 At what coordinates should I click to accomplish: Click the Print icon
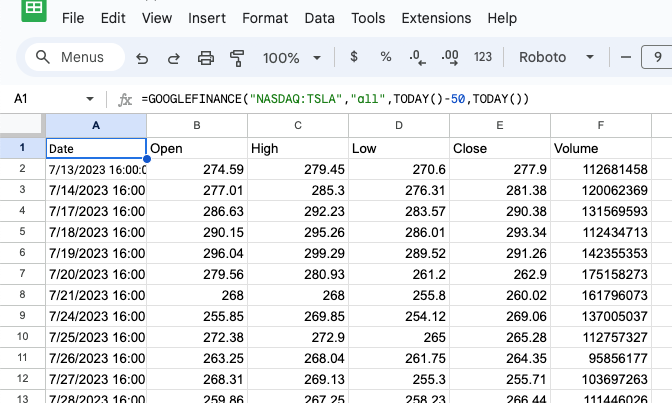[x=206, y=57]
